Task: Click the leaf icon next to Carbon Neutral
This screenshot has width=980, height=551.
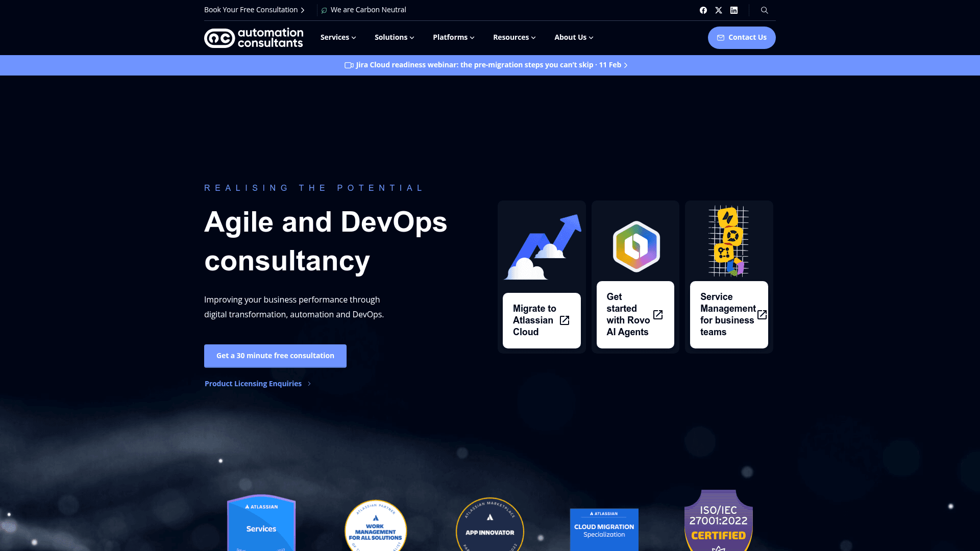Action: coord(324,10)
